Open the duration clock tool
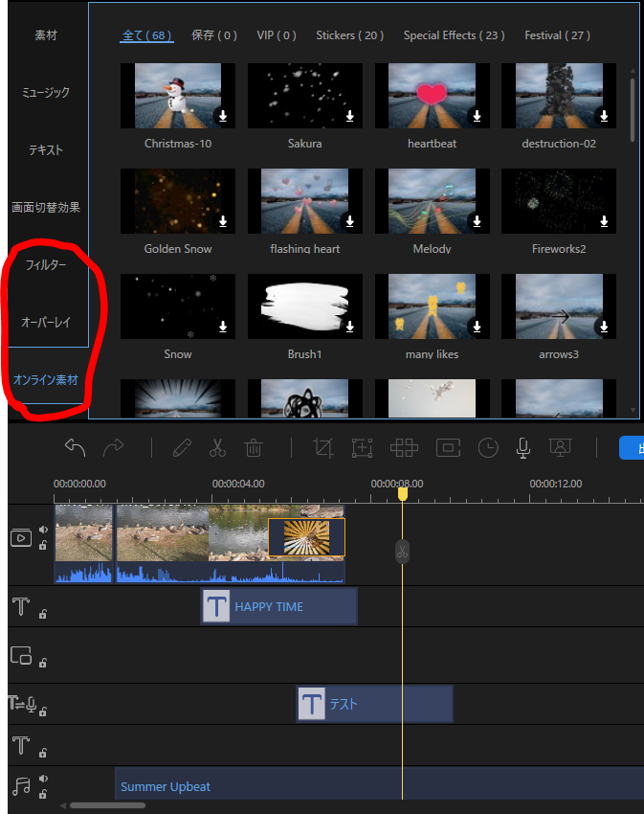The image size is (644, 814). (488, 447)
